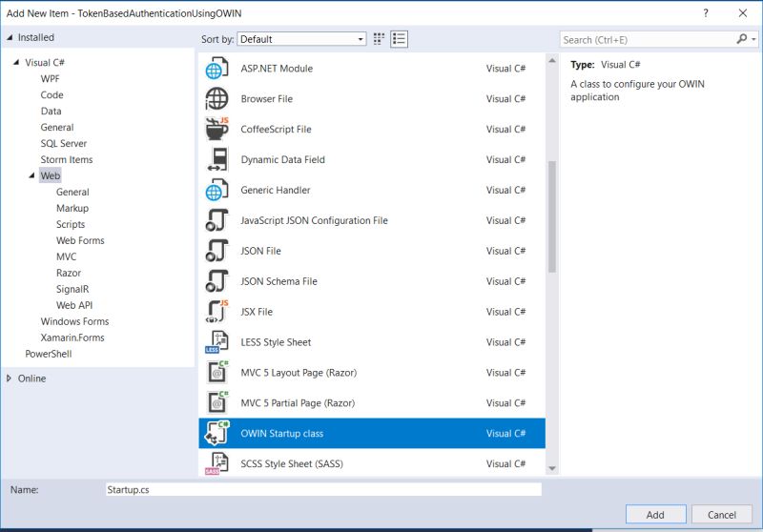
Task: Collapse the Web tree node
Action: tap(31, 175)
